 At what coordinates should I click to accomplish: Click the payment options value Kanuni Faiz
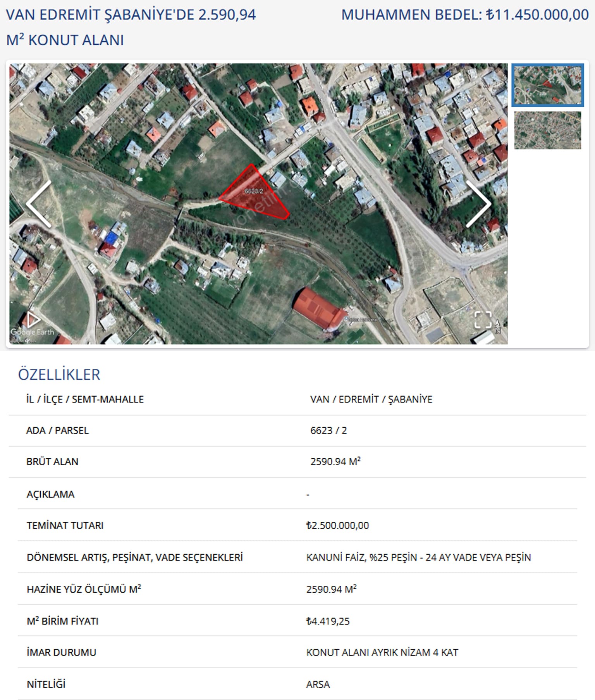point(418,557)
